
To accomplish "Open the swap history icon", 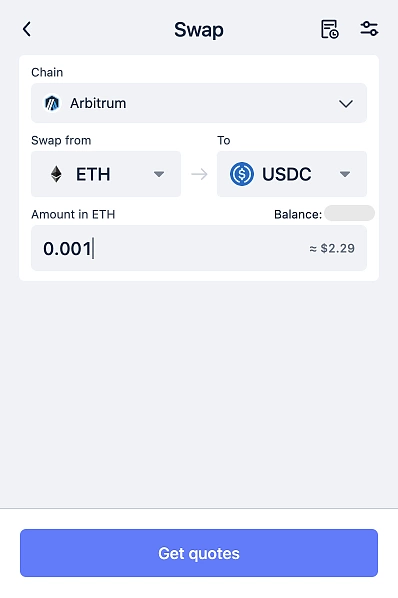I will pos(330,29).
